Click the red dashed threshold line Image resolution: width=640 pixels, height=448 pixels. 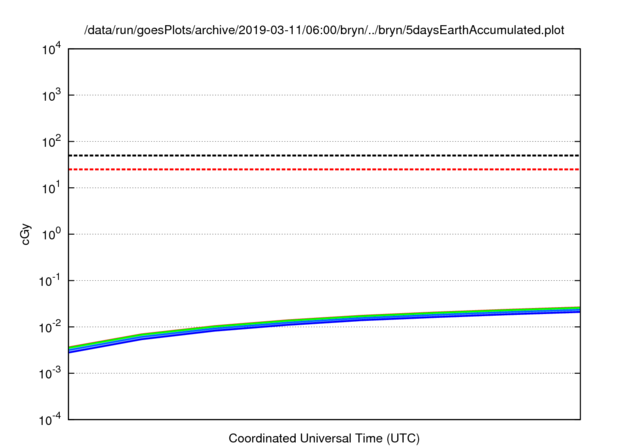click(324, 169)
